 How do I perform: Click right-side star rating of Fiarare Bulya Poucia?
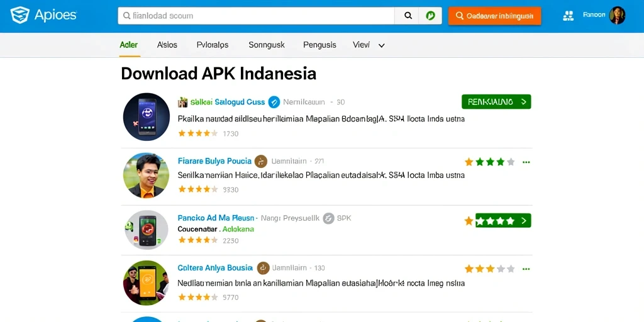489,162
